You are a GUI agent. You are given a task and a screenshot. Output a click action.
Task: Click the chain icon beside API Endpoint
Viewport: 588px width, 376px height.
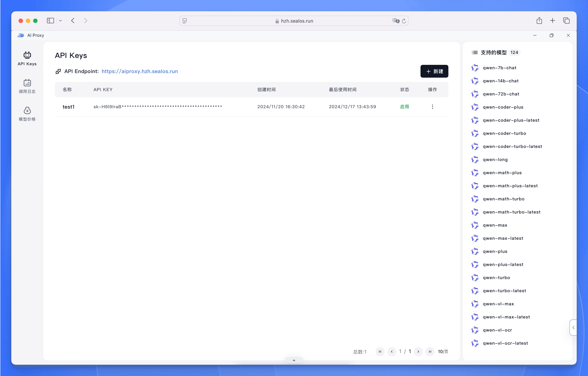pyautogui.click(x=58, y=71)
